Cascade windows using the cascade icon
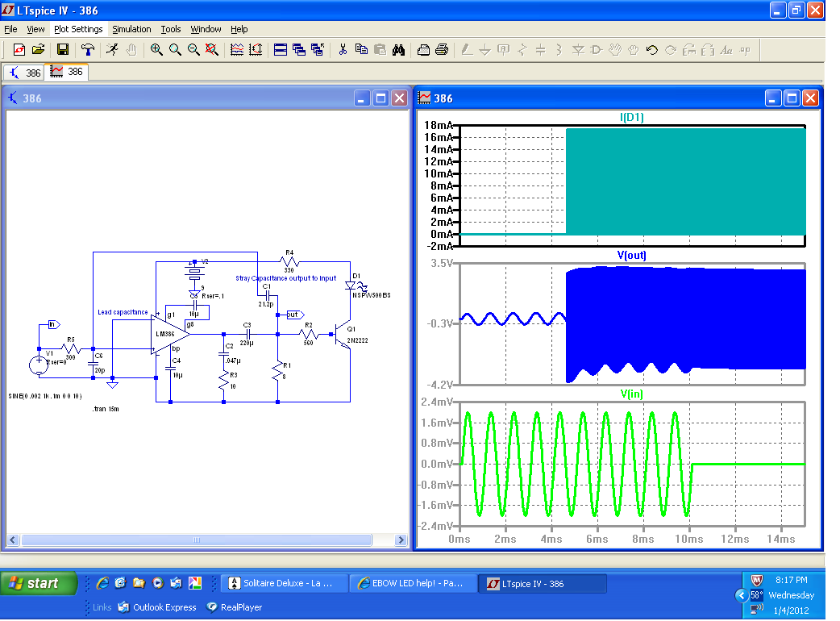 point(299,50)
